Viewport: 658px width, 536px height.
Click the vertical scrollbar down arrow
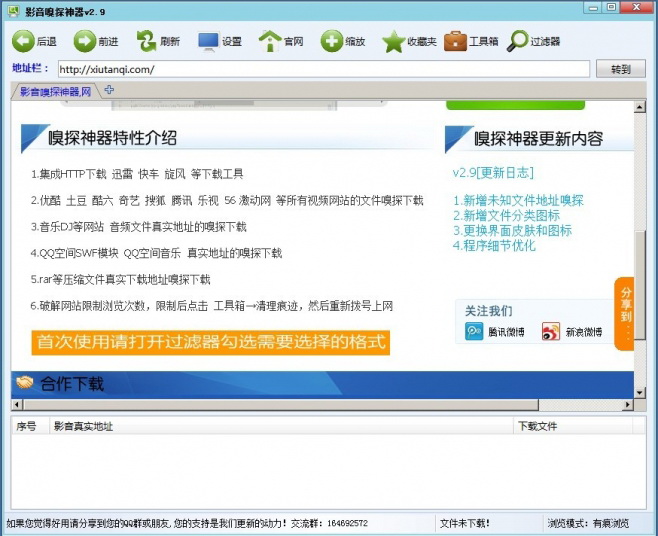(639, 392)
